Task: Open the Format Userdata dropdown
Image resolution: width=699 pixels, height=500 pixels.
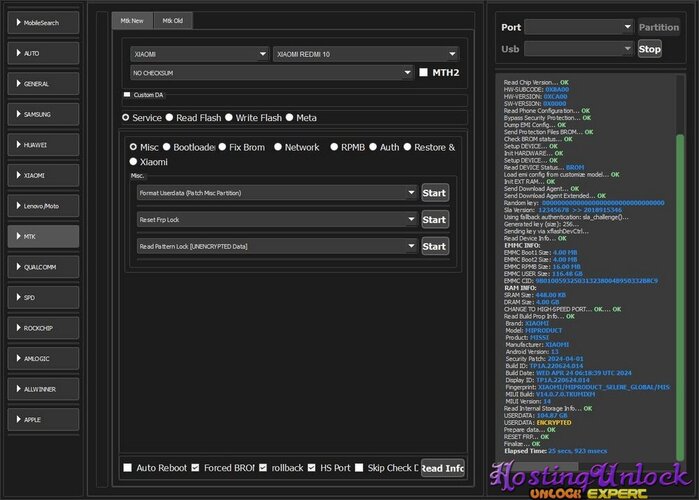Action: [x=277, y=193]
